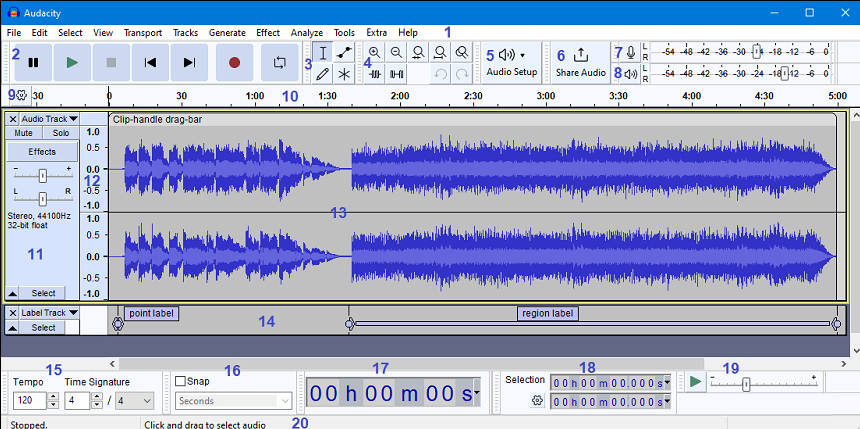This screenshot has width=860, height=429.
Task: Toggle the Loop button
Action: [x=280, y=63]
